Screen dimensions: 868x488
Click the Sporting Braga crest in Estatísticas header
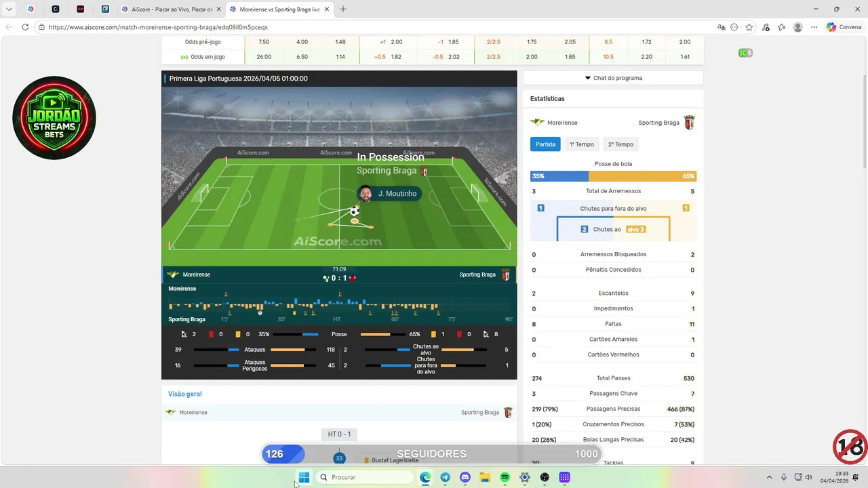tap(689, 123)
